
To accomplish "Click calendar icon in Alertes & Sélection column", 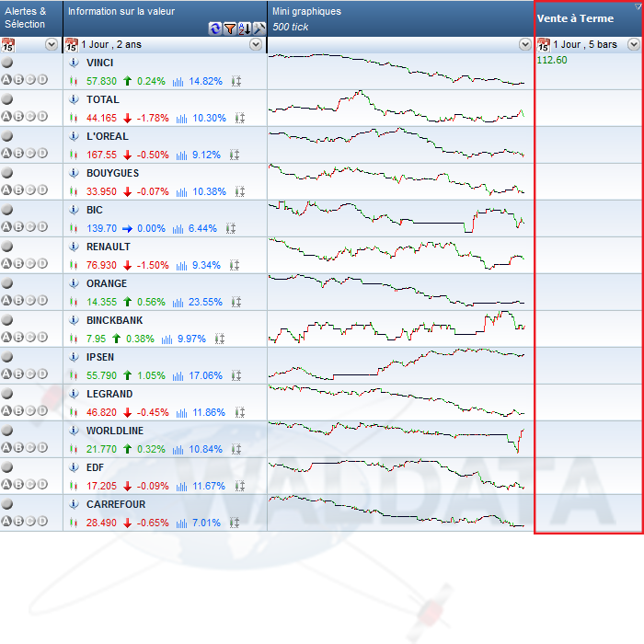I will (7, 44).
